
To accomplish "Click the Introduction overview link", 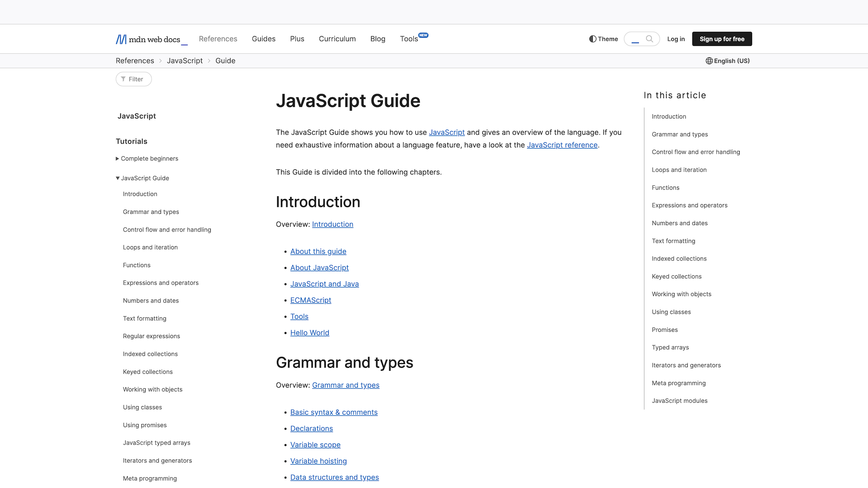I will tap(333, 224).
